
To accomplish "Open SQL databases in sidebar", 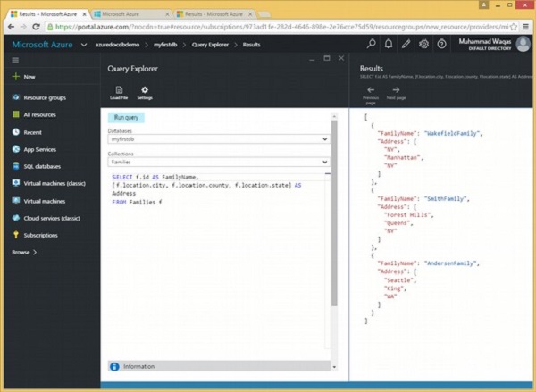I will [42, 166].
